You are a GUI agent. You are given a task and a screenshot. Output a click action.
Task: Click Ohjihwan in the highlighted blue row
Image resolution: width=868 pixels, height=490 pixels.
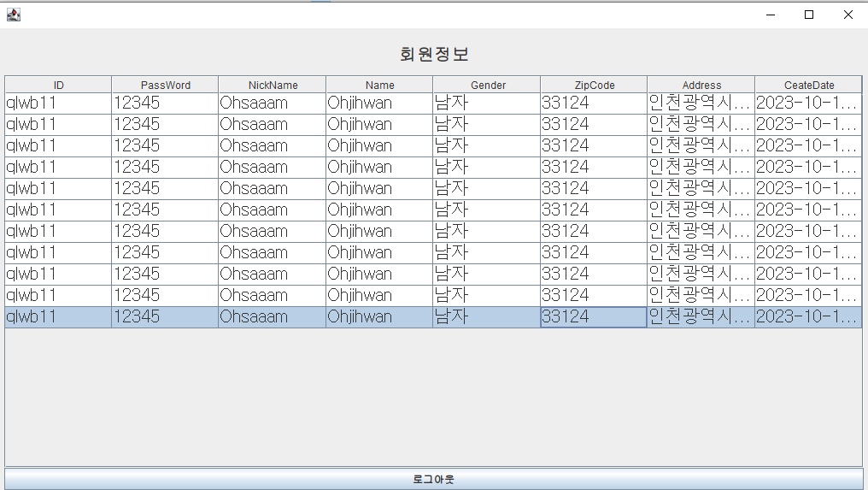coord(379,317)
